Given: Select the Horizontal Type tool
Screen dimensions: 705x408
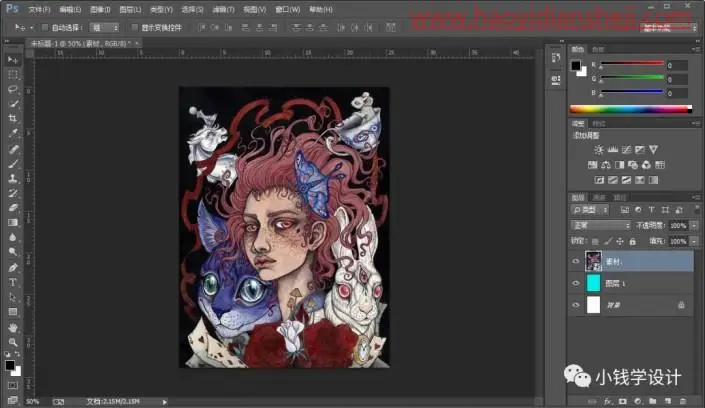Looking at the screenshot, I should click(13, 282).
